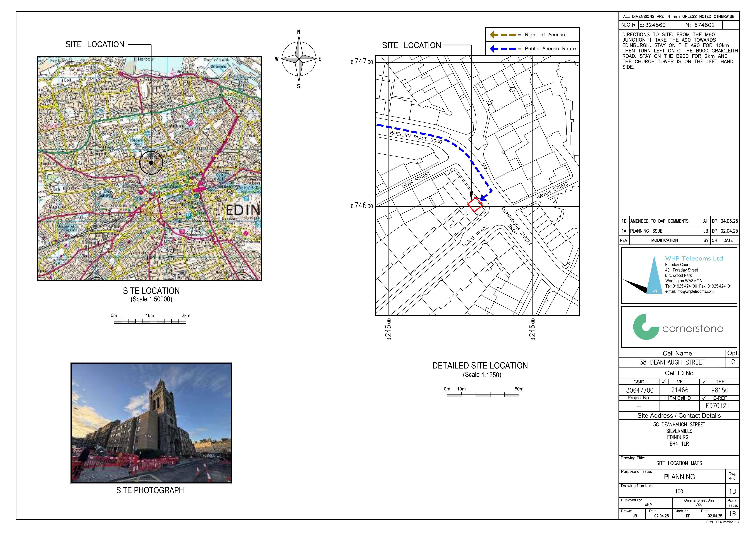Screen dimensions: 756x535
Task: Click 'SDNT0005 Version 2.3' footer text
Action: (x=722, y=522)
